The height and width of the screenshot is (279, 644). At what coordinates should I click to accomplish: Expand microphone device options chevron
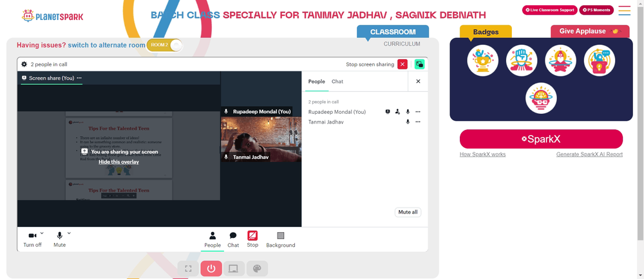69,233
